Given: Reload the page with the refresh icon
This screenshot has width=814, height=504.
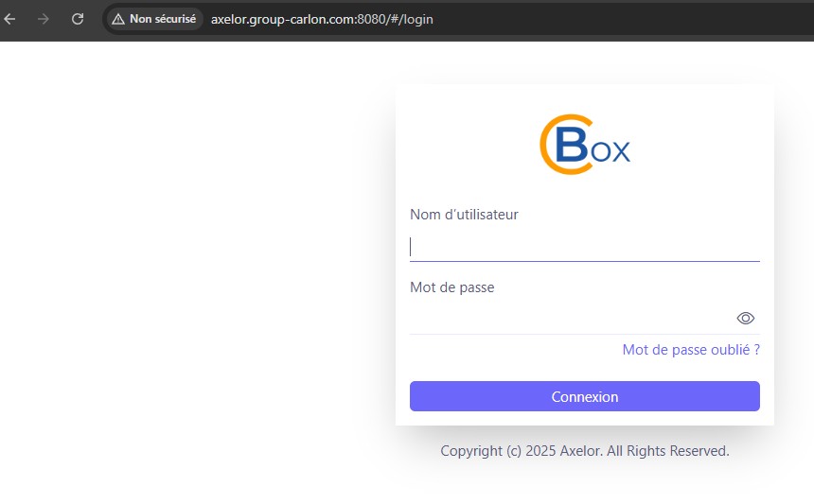Looking at the screenshot, I should pos(78,19).
